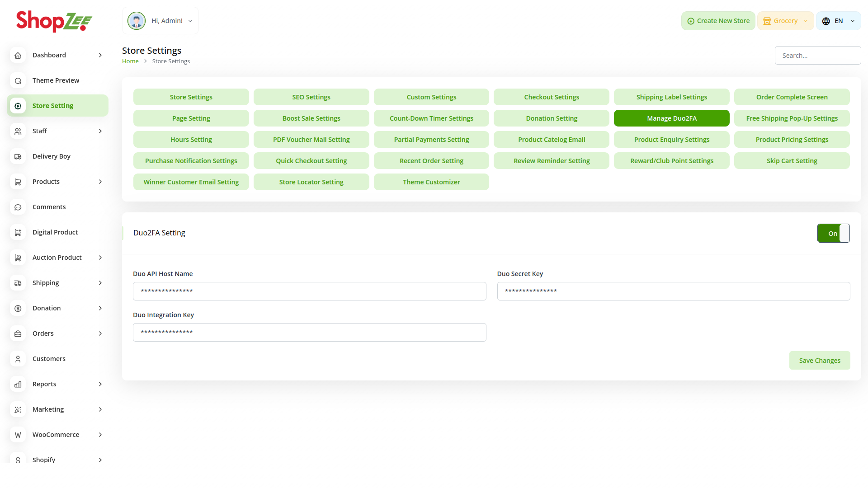Open the Checkout Settings tab

551,97
